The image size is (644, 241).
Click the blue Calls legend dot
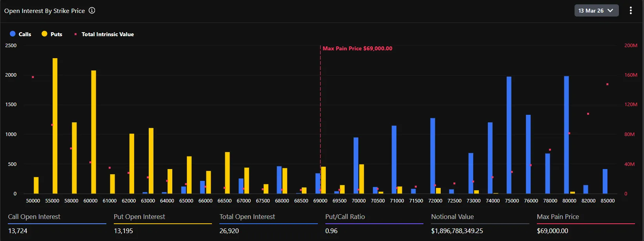[x=13, y=34]
